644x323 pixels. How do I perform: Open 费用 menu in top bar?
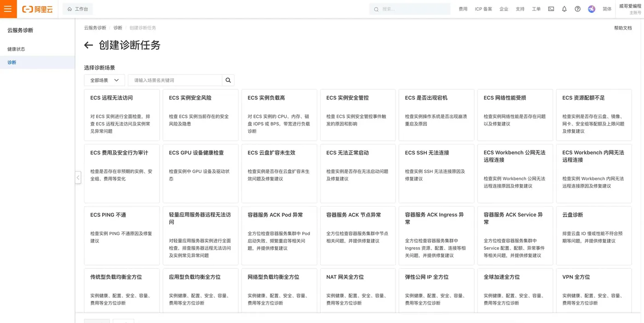pyautogui.click(x=463, y=9)
